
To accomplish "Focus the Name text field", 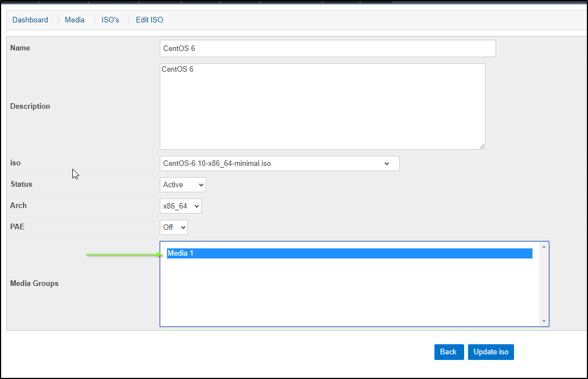I will pos(327,49).
